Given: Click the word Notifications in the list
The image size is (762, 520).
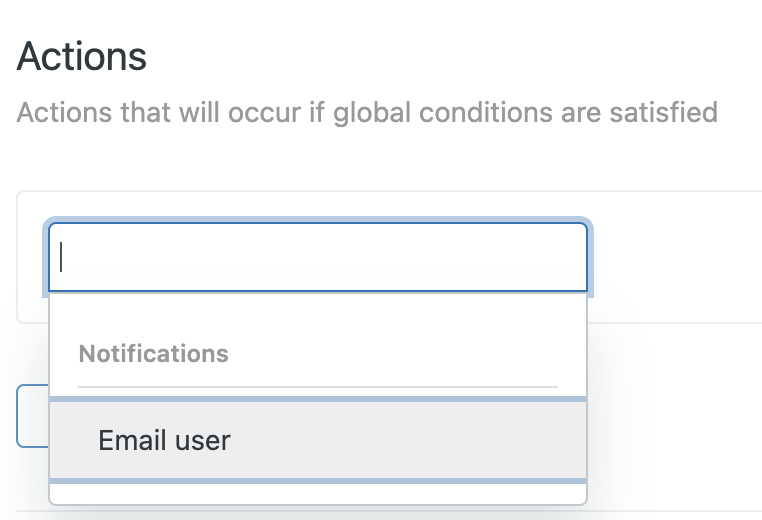Looking at the screenshot, I should 153,354.
